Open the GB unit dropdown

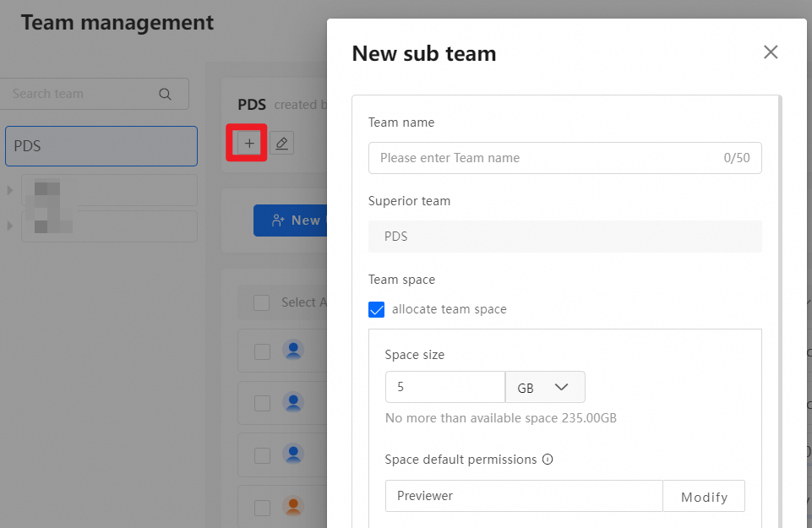pos(545,387)
